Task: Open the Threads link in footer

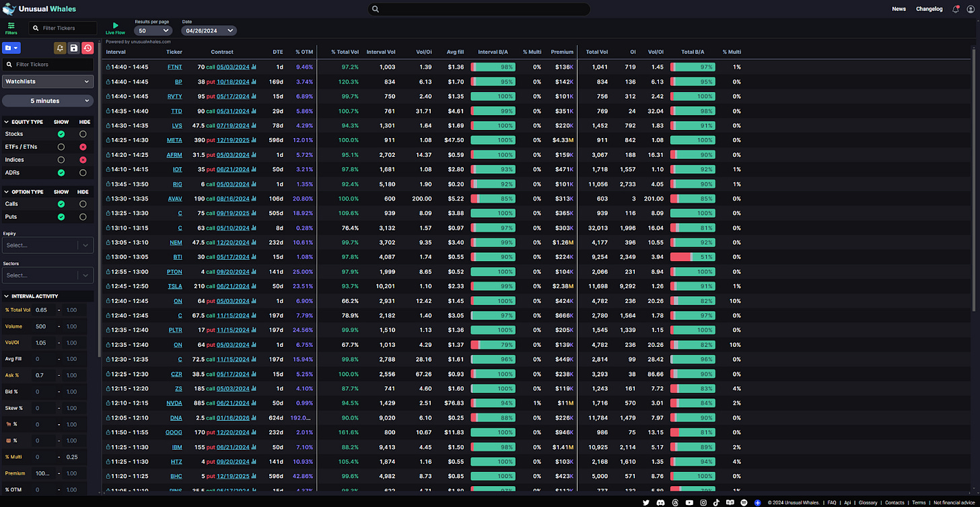Action: (x=674, y=502)
